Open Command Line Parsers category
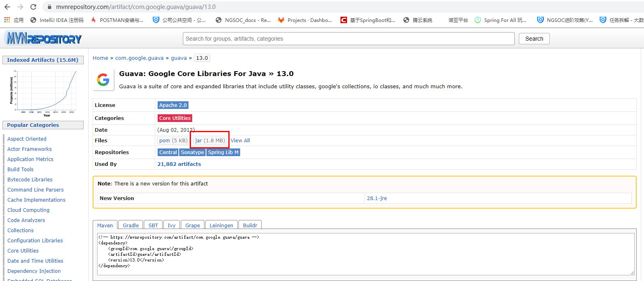 tap(35, 190)
